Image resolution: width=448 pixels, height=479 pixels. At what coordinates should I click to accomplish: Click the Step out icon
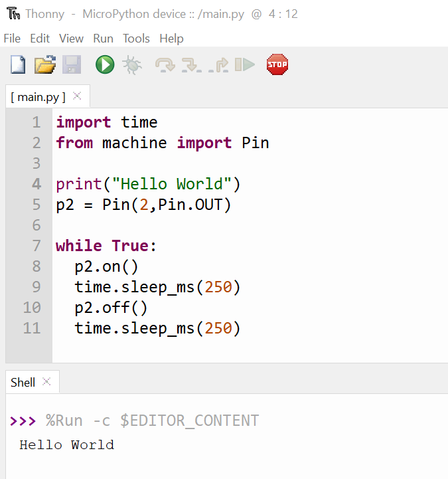[x=218, y=64]
